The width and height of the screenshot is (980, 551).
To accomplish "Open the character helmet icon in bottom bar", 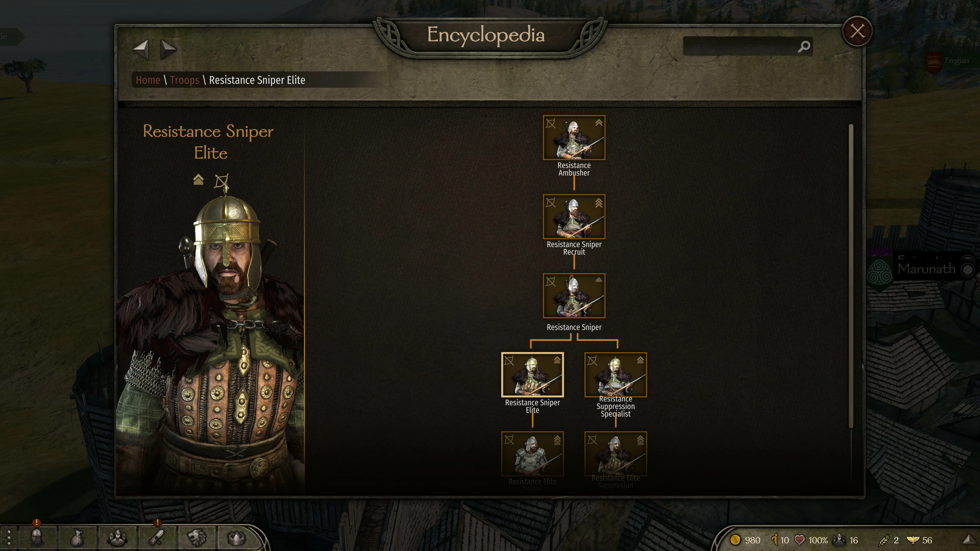I will coord(36,538).
